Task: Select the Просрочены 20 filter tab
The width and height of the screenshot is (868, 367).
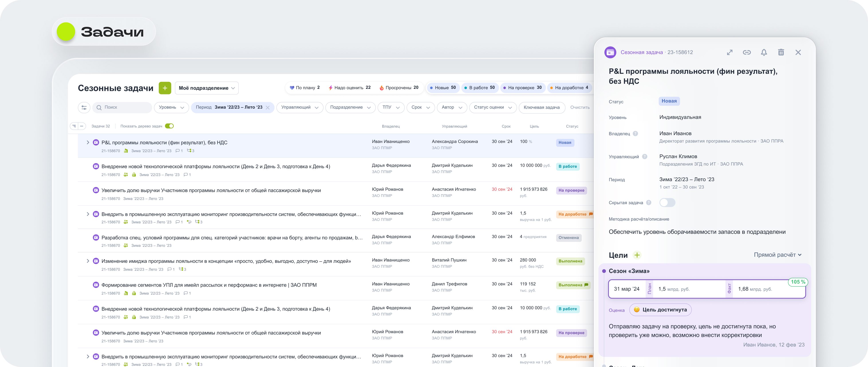Action: (399, 88)
